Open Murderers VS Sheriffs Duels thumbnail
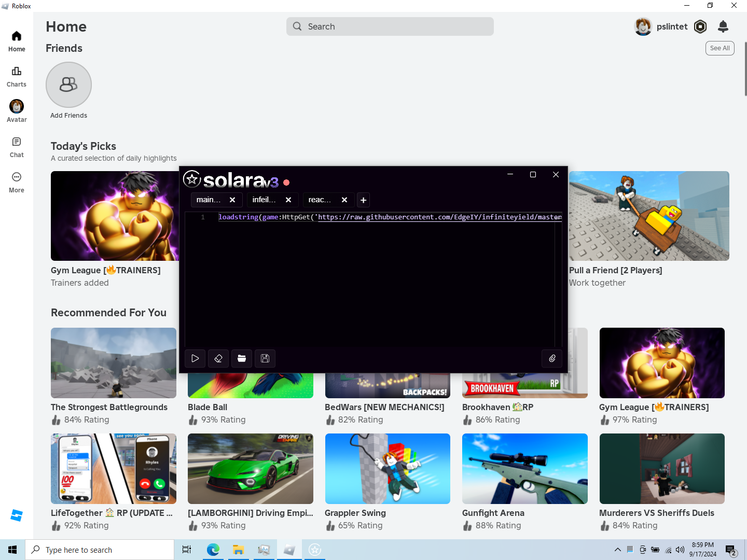 pos(662,469)
